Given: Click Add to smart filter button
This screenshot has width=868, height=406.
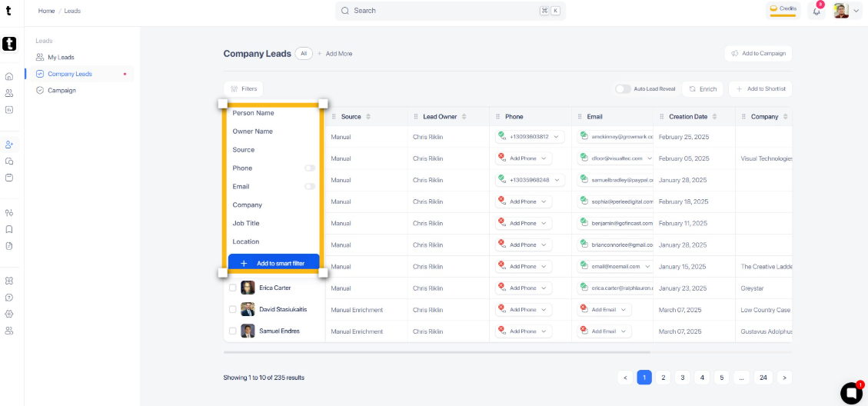Looking at the screenshot, I should pos(274,263).
